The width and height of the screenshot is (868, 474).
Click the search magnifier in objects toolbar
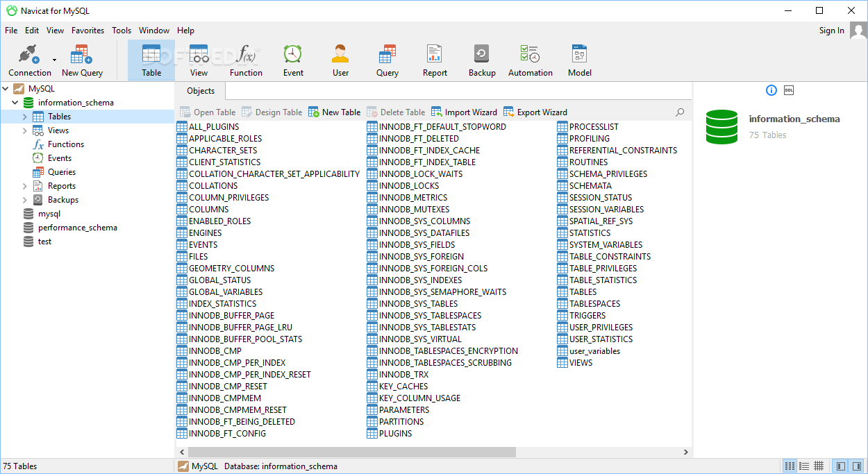680,112
